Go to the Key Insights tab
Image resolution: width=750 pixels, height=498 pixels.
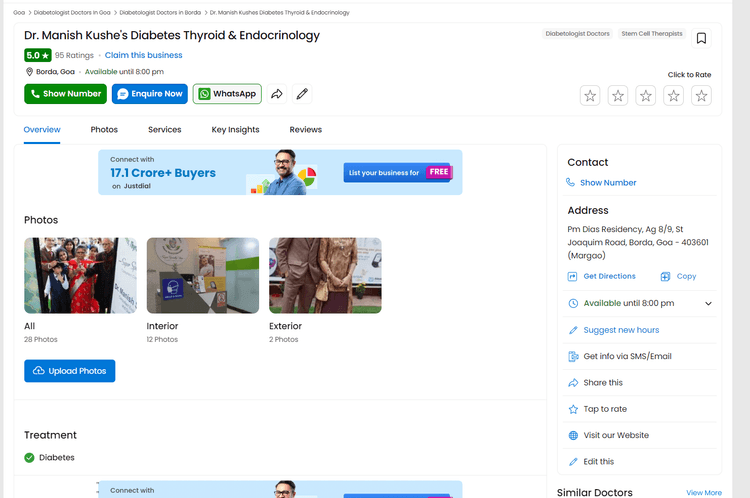(235, 130)
